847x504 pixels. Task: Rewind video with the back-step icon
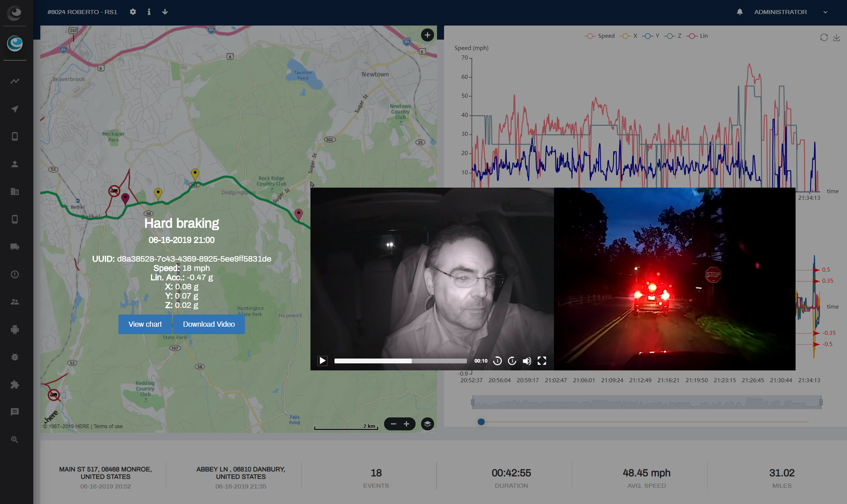pyautogui.click(x=498, y=361)
